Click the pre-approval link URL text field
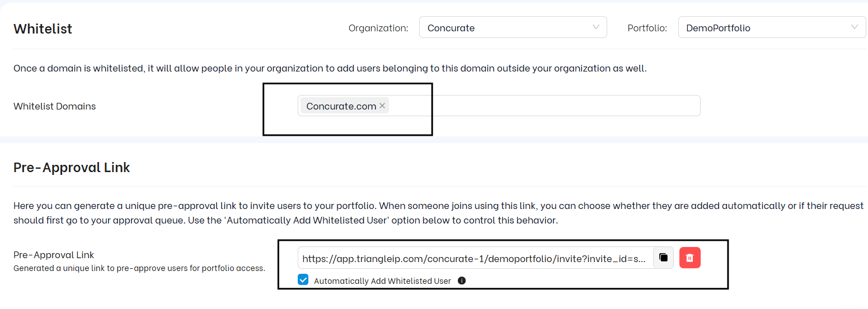Image resolution: width=868 pixels, height=309 pixels. [475, 258]
